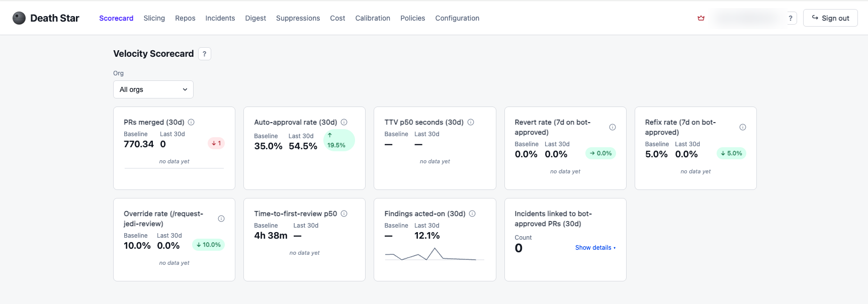Click the red down-1 badge on PRs merged
This screenshot has width=868, height=304.
216,143
